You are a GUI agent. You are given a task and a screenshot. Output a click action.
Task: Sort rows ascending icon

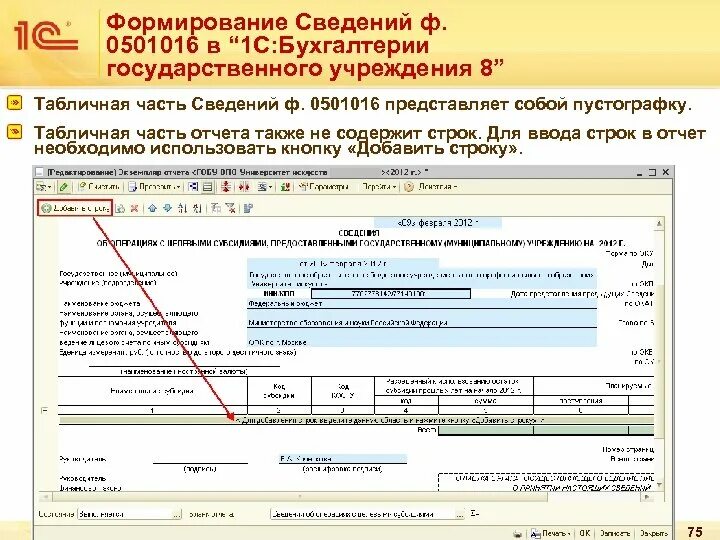point(183,208)
